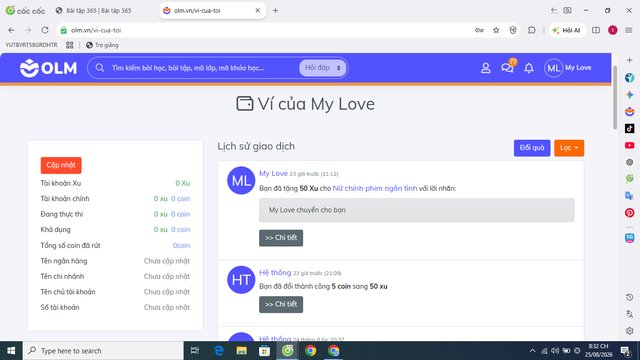This screenshot has width=640, height=360.
Task: Click the Windows taskbar search box
Action: pos(104,351)
